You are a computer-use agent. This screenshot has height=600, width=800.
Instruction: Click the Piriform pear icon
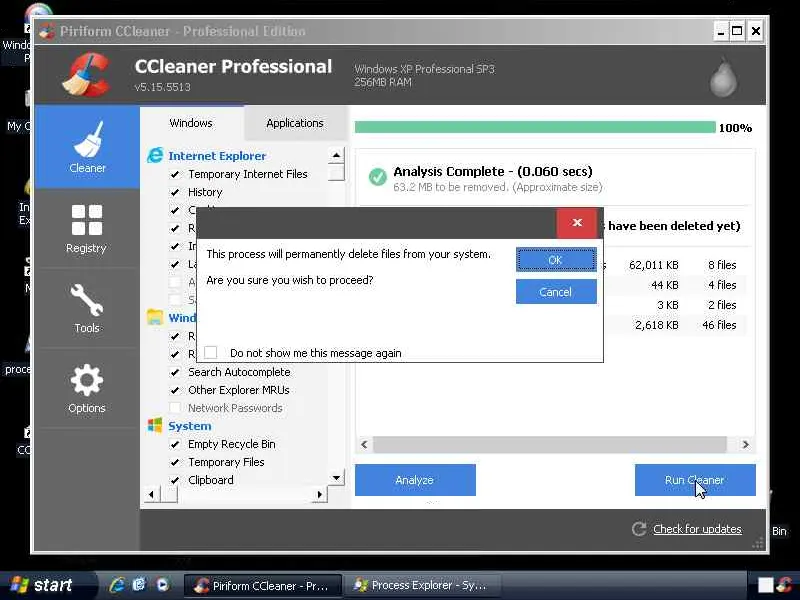pos(723,77)
